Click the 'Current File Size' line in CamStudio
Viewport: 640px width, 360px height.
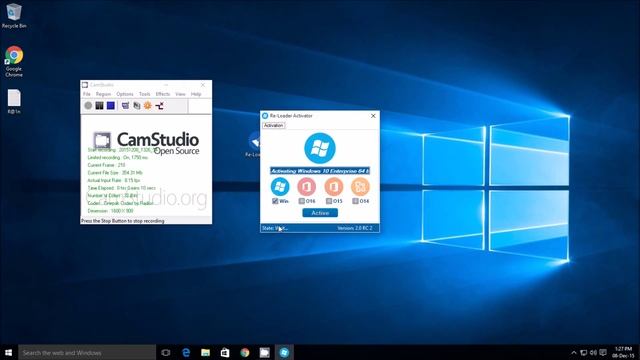115,173
